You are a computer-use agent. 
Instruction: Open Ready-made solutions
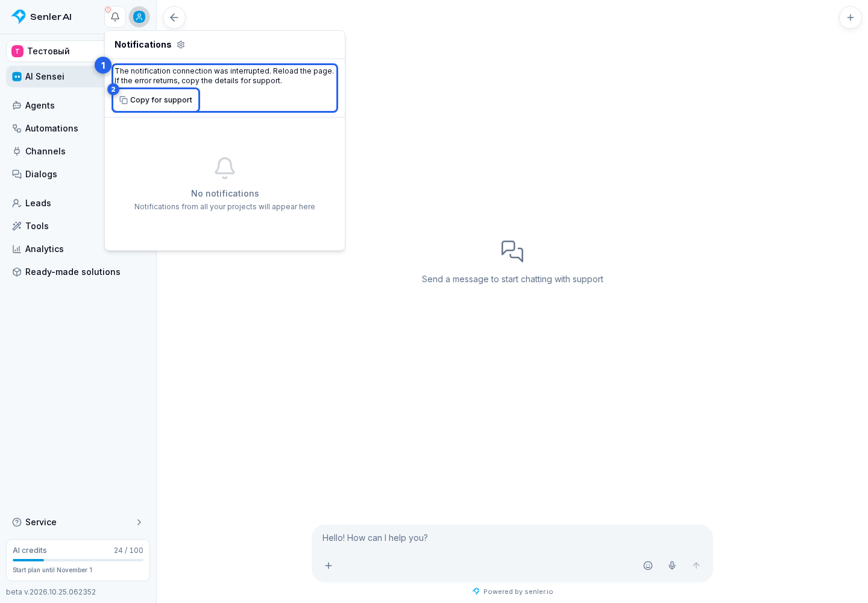pos(78,272)
